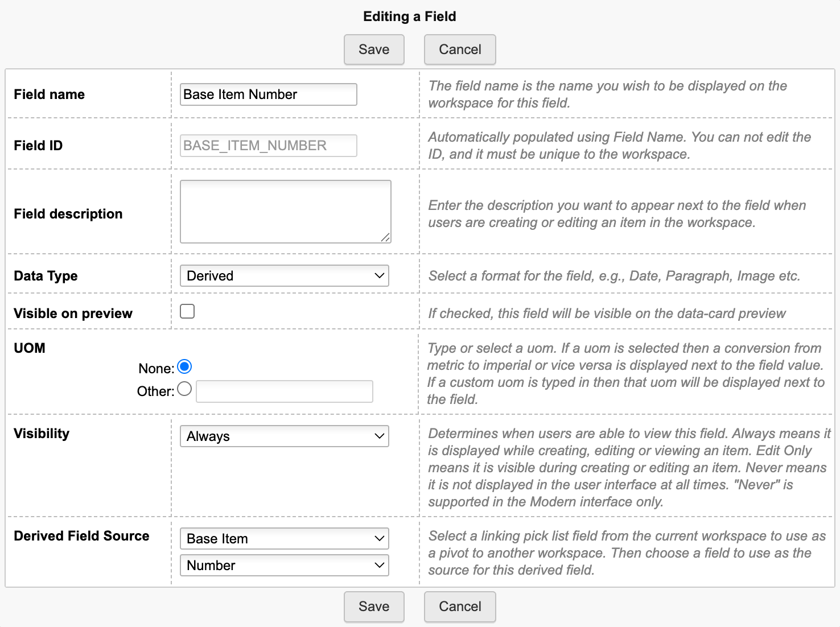Select the None radio button for UOM
Screen dimensions: 840x627
pyautogui.click(x=184, y=367)
